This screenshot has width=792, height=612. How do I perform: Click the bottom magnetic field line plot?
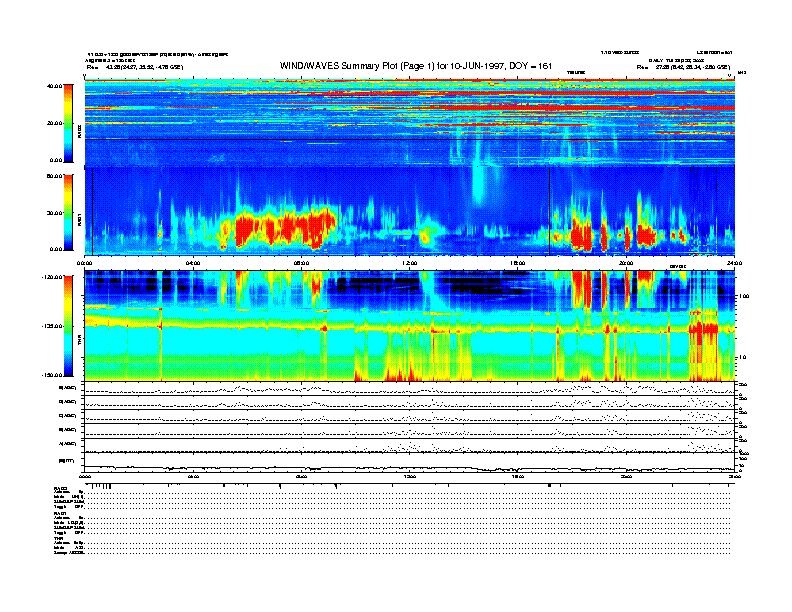point(410,462)
